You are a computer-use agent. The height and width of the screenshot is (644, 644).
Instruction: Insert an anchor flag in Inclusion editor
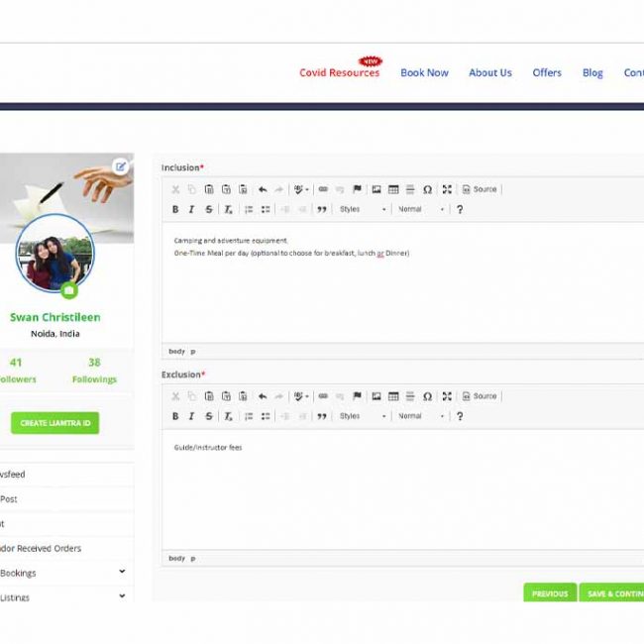pyautogui.click(x=358, y=189)
